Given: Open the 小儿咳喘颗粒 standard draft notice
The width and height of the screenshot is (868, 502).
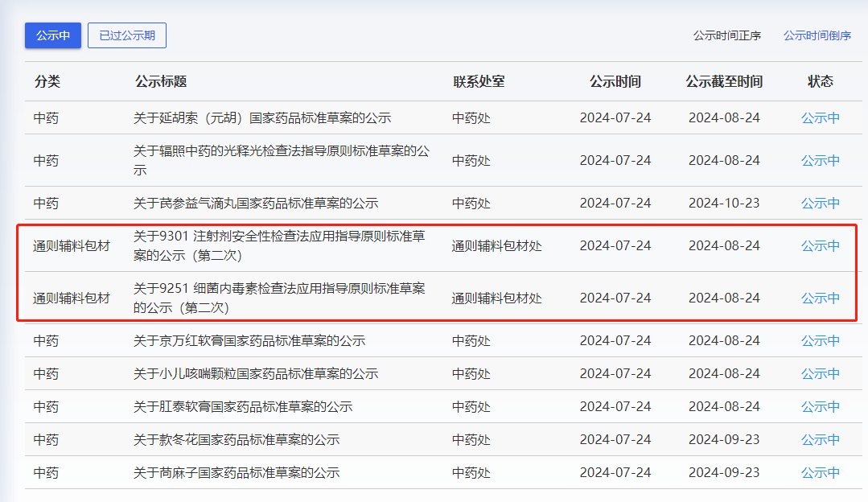Looking at the screenshot, I should pos(256,374).
